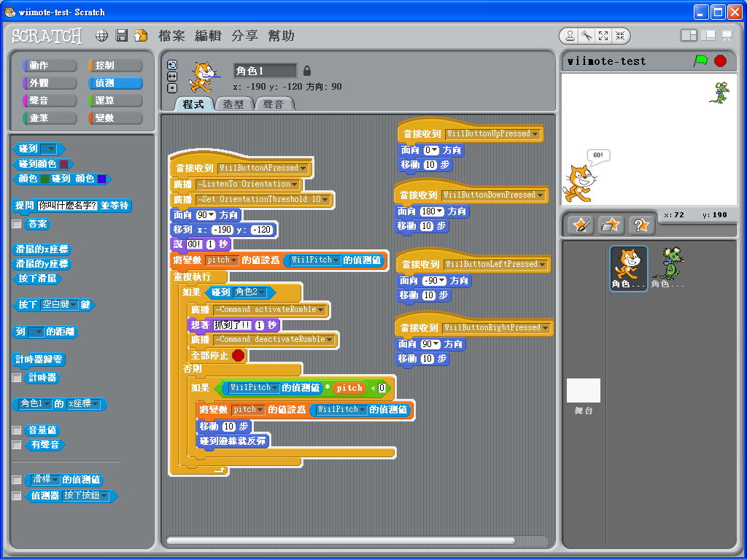Image resolution: width=747 pixels, height=560 pixels.
Task: Select the scissors delete tool
Action: point(587,35)
